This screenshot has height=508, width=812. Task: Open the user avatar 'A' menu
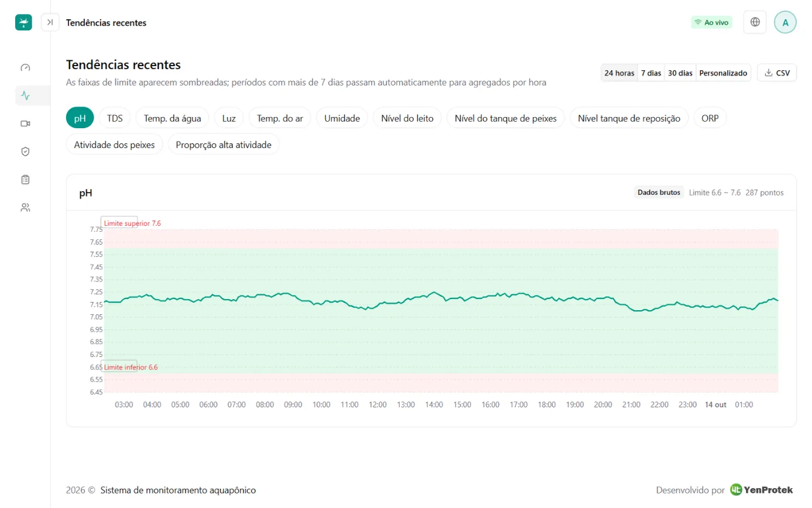[x=785, y=22]
